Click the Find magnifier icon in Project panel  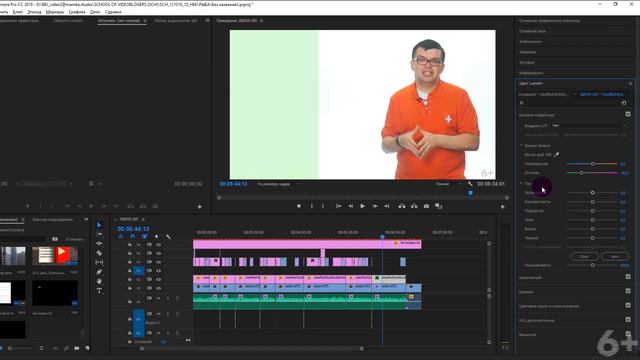point(66,348)
